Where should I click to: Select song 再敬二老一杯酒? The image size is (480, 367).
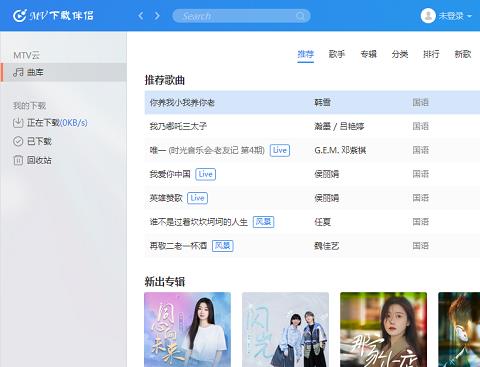[178, 246]
